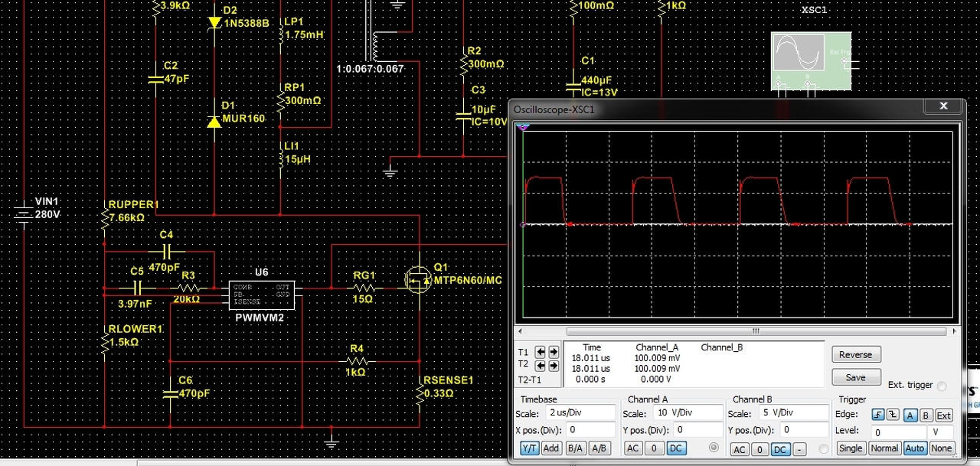Select Channel A indicator radio button

point(714,448)
